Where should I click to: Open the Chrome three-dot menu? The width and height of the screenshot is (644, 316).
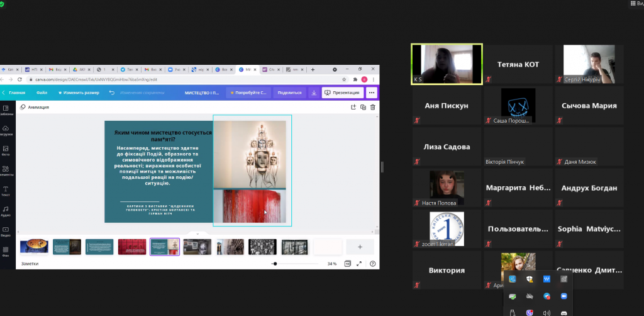click(x=373, y=79)
